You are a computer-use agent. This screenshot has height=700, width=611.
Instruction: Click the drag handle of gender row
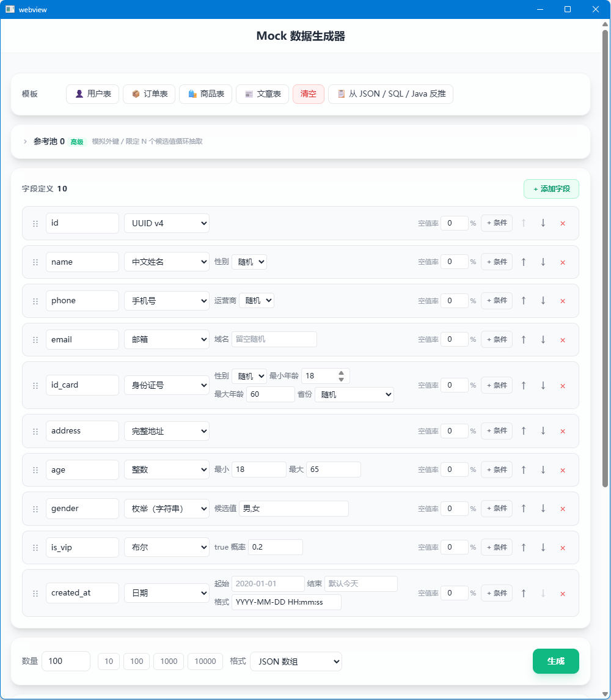tap(35, 509)
